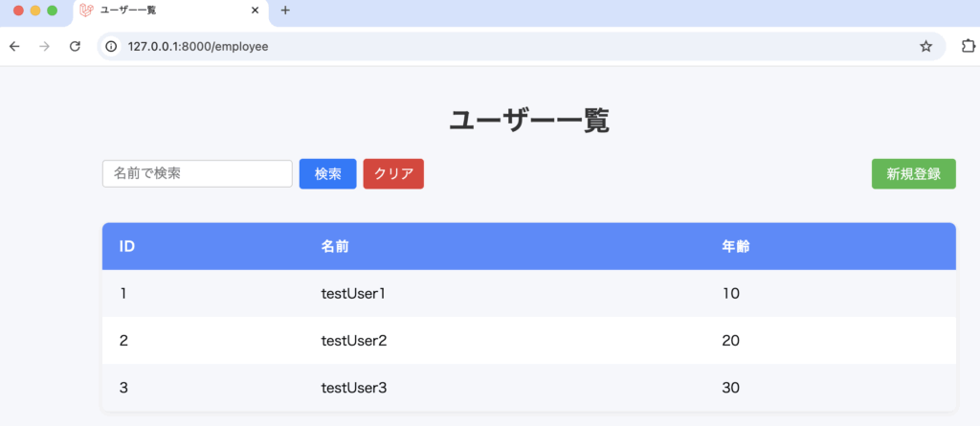Click the address bar URL 127.0.0.1:8000/employee
980x426 pixels.
click(x=198, y=46)
